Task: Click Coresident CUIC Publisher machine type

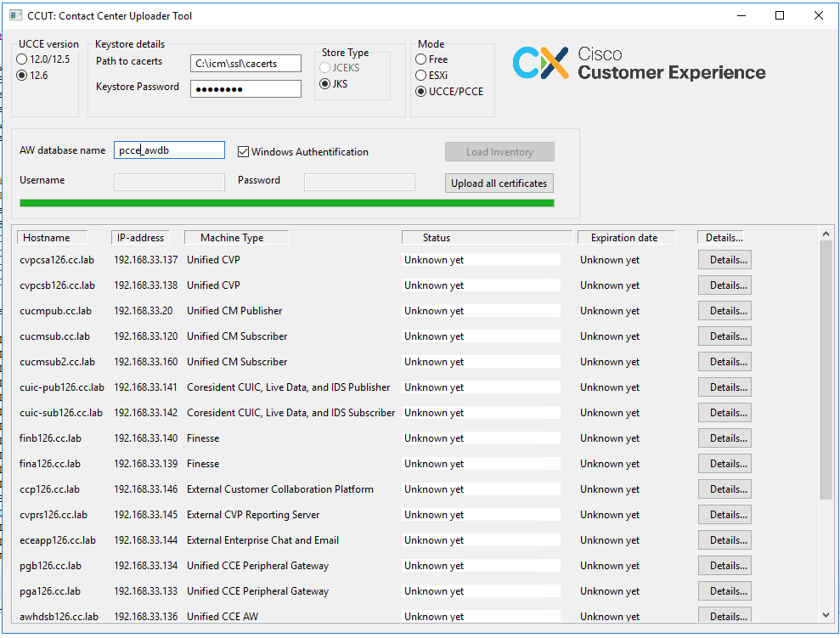Action: 288,387
